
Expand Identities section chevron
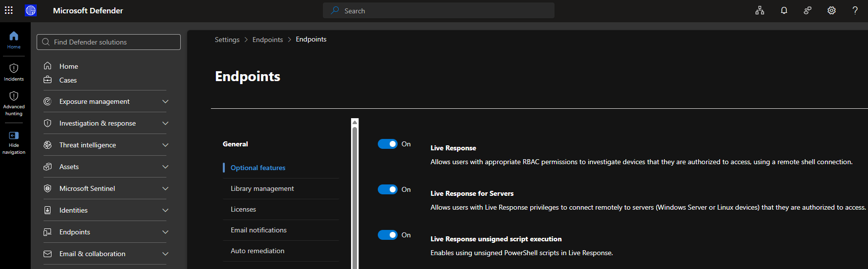point(165,210)
